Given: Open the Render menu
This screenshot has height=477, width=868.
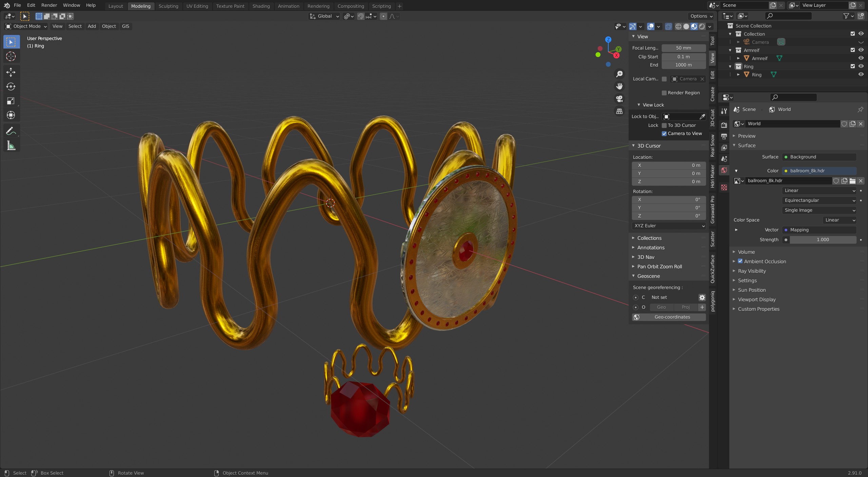Looking at the screenshot, I should point(49,5).
